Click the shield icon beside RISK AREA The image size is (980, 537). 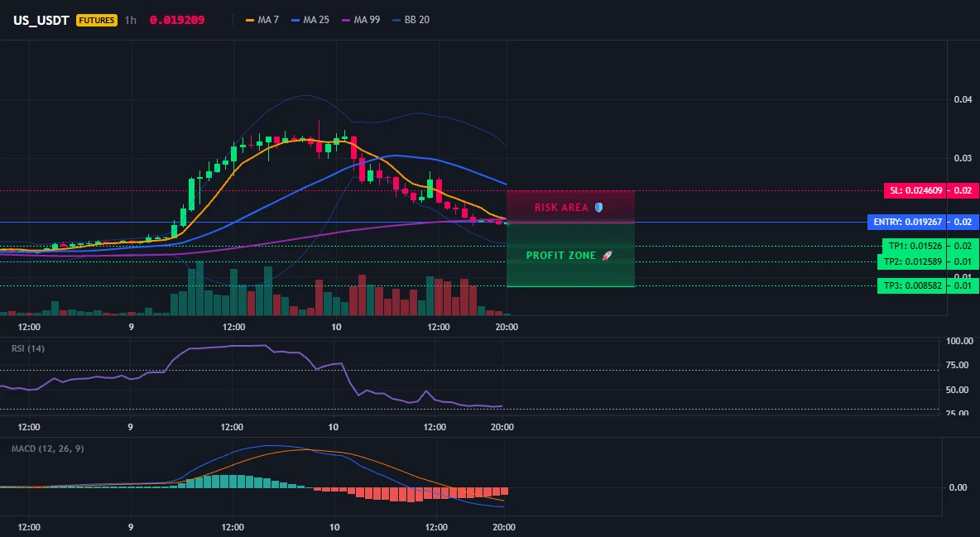click(x=598, y=208)
